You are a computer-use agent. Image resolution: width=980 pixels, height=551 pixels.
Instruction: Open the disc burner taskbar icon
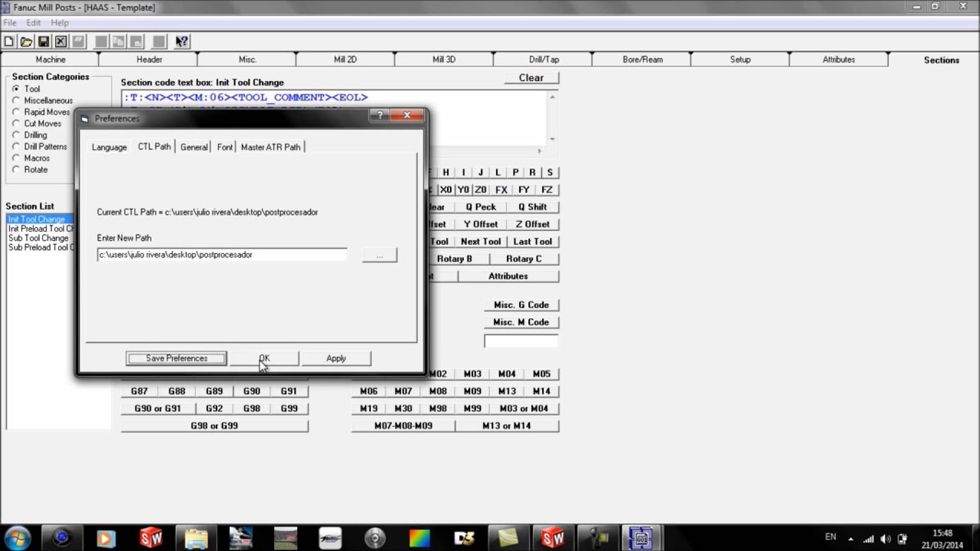(x=374, y=538)
